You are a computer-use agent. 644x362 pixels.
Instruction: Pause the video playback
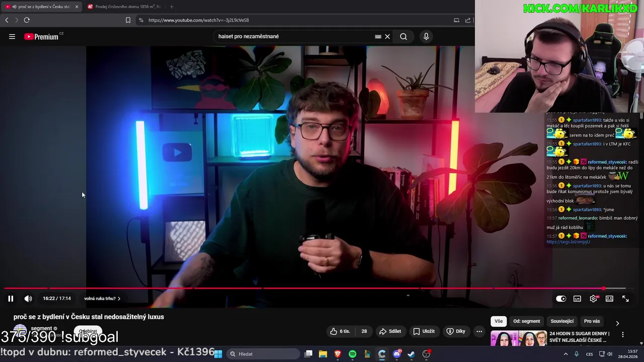pos(11,299)
